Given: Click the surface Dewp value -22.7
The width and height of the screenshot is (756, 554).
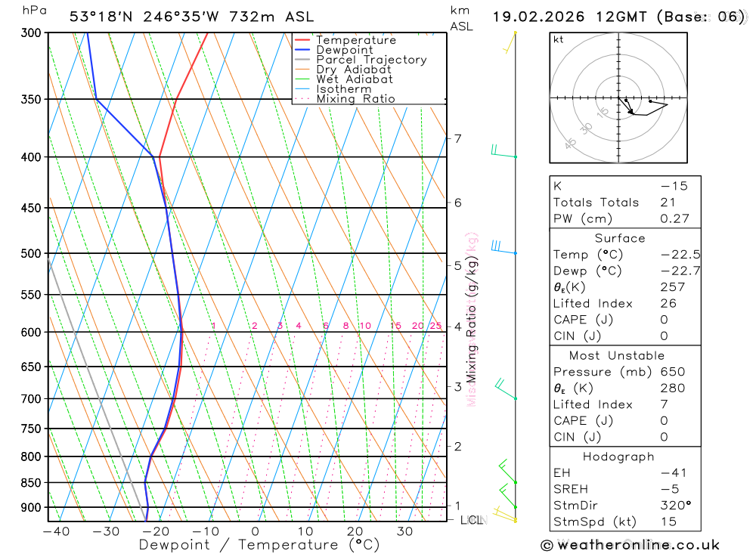Looking at the screenshot, I should (x=680, y=271).
